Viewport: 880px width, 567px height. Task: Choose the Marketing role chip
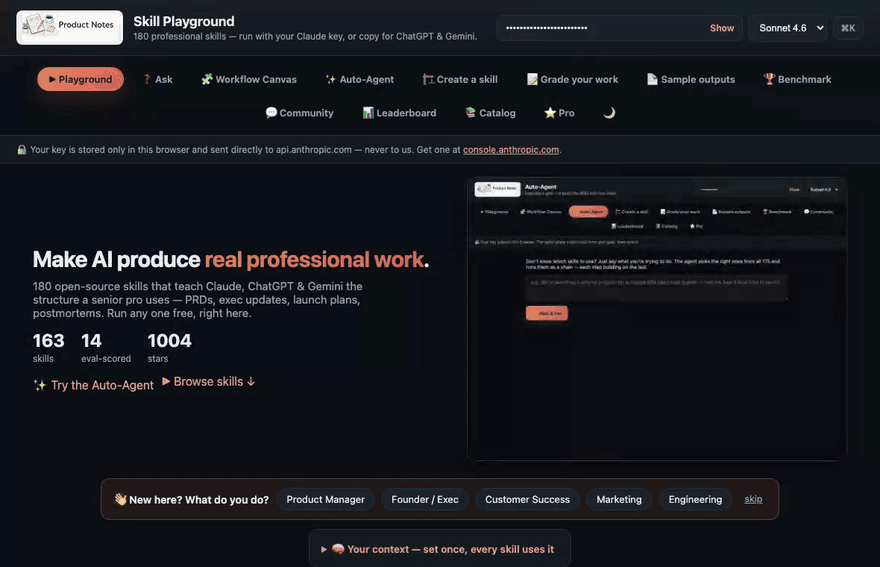(x=619, y=500)
